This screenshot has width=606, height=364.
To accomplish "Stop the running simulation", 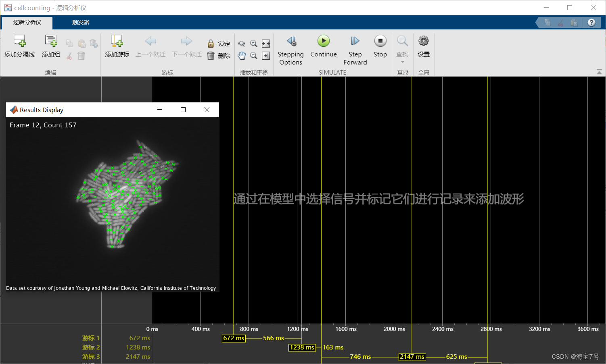I will 380,41.
